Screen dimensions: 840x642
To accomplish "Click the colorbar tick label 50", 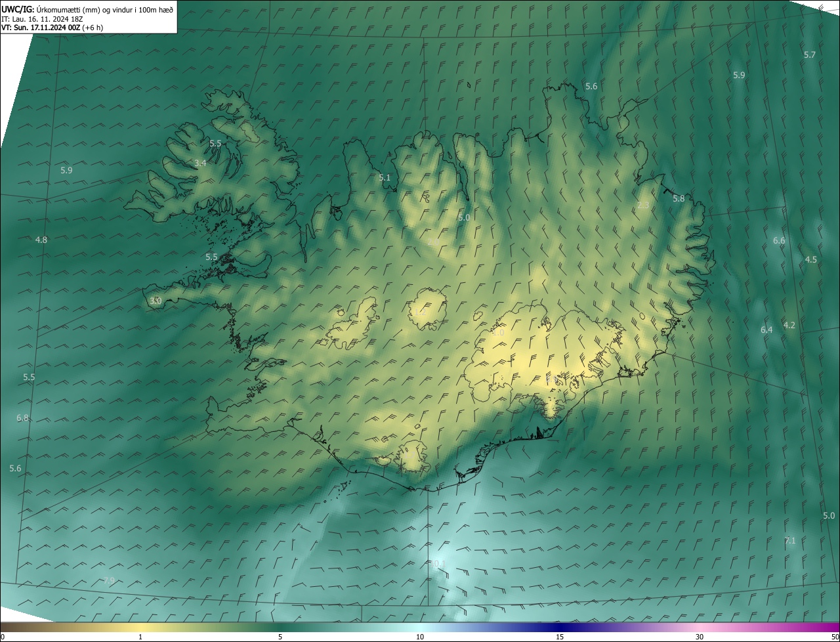I will click(x=835, y=637).
